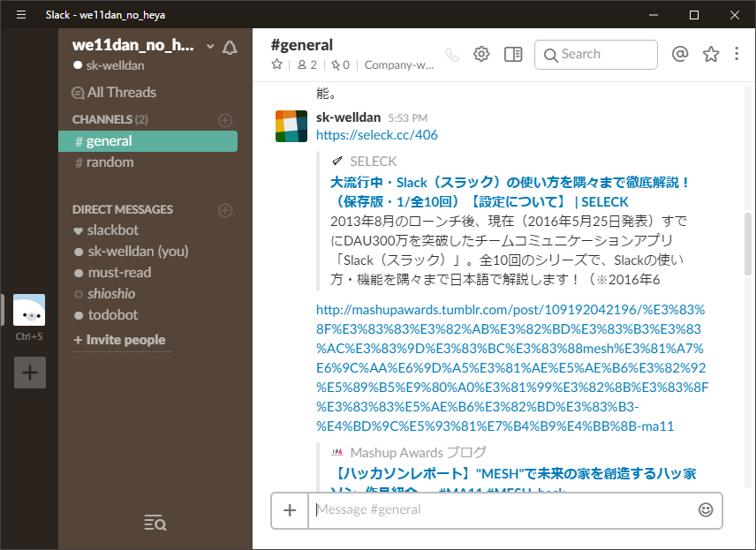Start a call with phone icon
The height and width of the screenshot is (550, 756).
click(x=452, y=55)
